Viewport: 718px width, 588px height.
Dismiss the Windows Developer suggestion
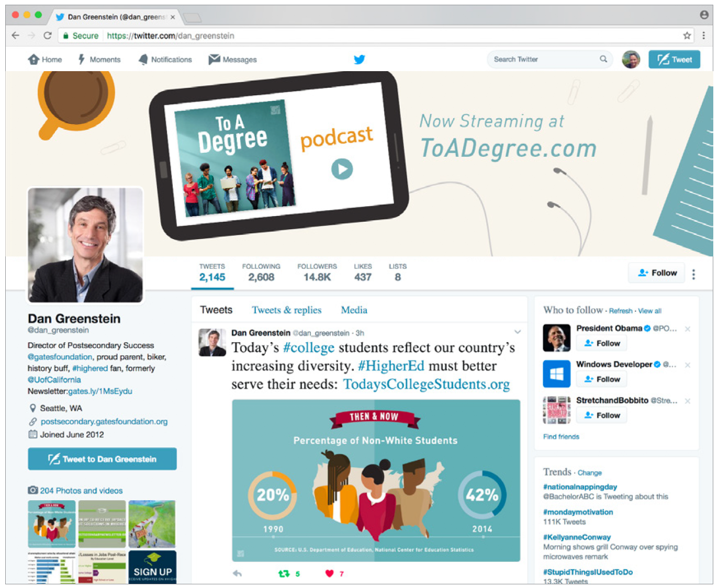tap(687, 365)
